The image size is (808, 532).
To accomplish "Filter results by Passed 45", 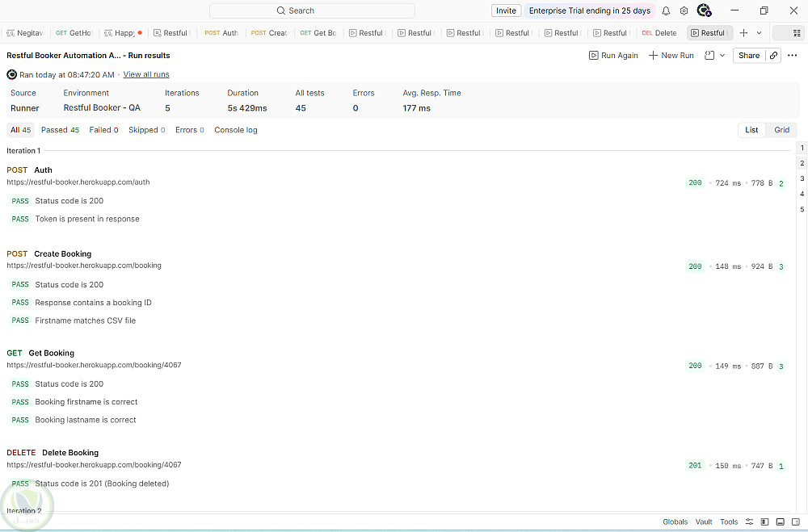I will 61,130.
